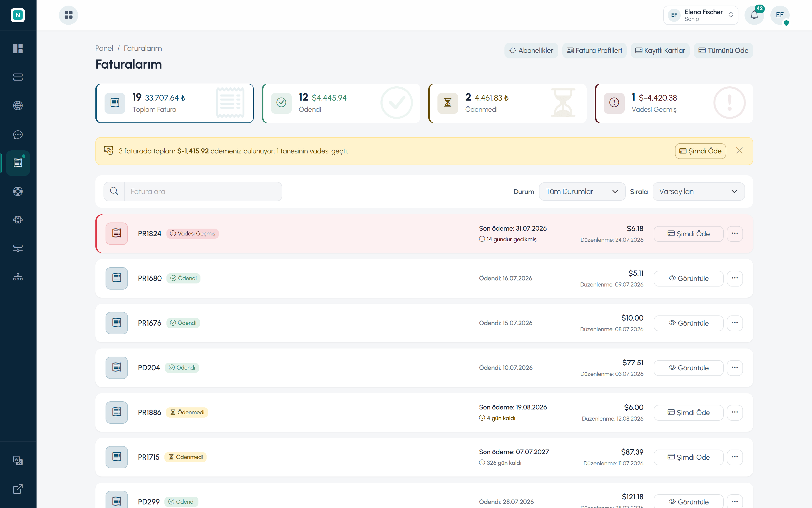Click the Tümünü Öde button
The width and height of the screenshot is (812, 508).
click(723, 50)
